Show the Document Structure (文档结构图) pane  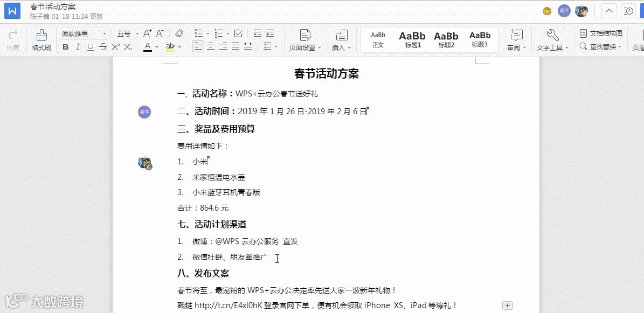click(601, 33)
